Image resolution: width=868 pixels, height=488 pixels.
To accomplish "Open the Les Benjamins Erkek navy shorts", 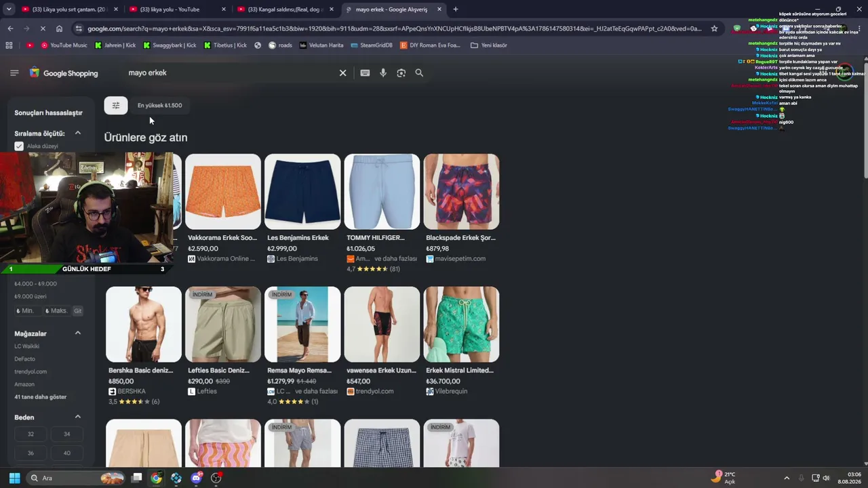I will (x=302, y=192).
